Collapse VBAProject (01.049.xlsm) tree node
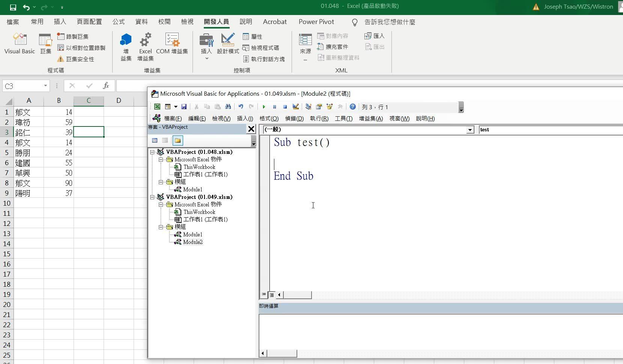 (152, 197)
